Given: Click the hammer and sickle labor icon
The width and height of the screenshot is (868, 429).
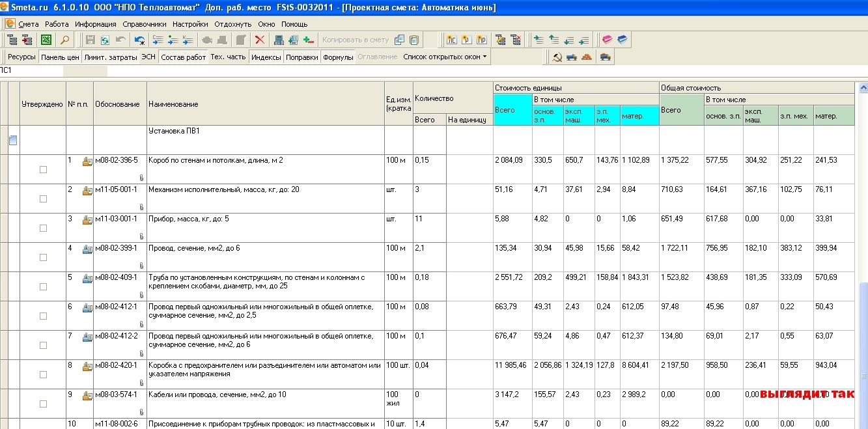Looking at the screenshot, I should pyautogui.click(x=557, y=57).
